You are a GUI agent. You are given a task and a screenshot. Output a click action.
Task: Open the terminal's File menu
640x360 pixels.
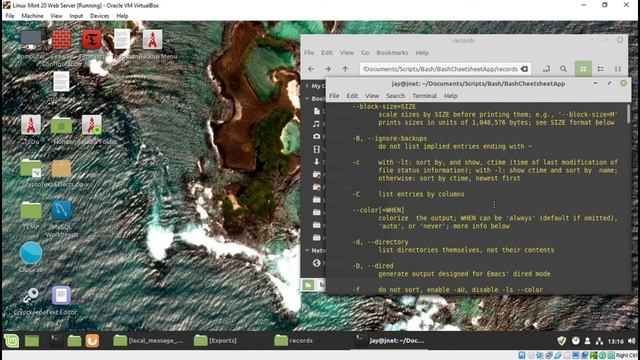334,96
